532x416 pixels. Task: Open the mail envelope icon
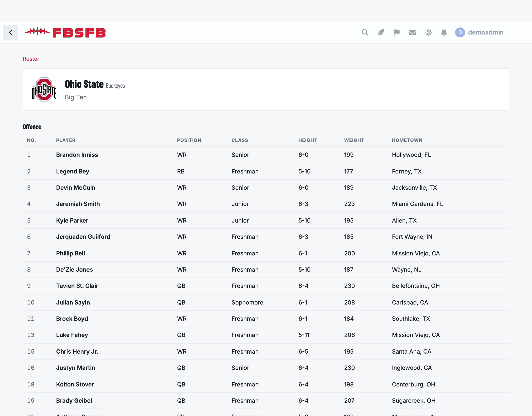tap(412, 32)
